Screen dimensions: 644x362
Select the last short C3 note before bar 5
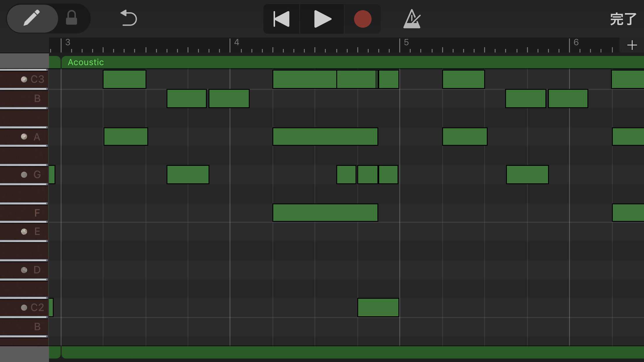click(x=389, y=79)
